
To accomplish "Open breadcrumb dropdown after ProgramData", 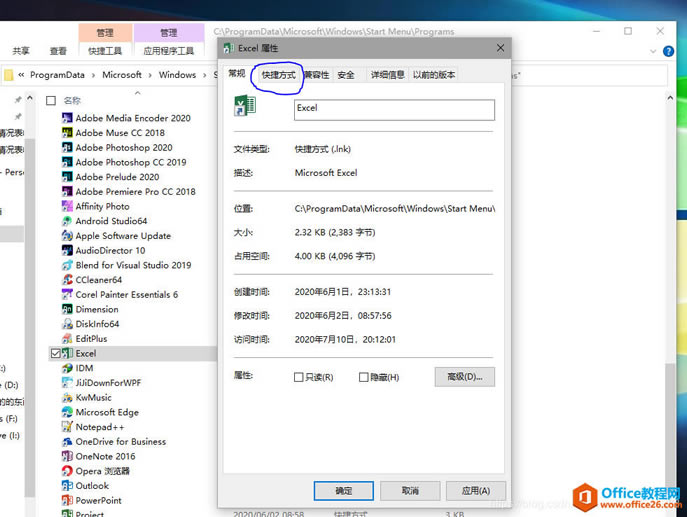I will point(93,75).
